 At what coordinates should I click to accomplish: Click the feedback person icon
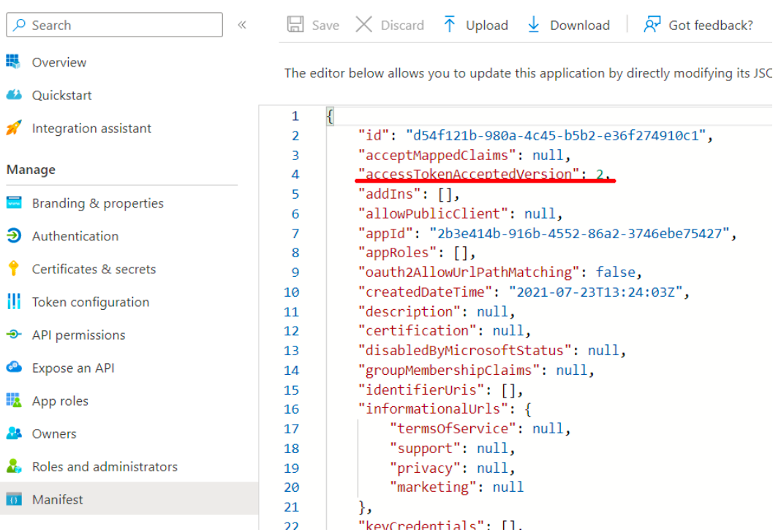[652, 24]
